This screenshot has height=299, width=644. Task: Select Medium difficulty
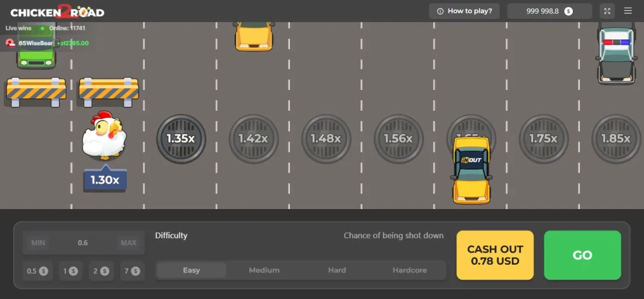264,271
